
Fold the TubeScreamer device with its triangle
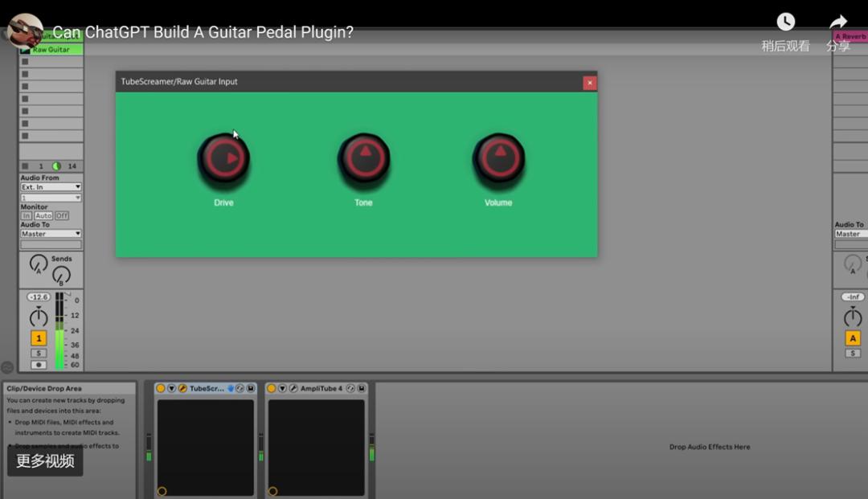172,388
